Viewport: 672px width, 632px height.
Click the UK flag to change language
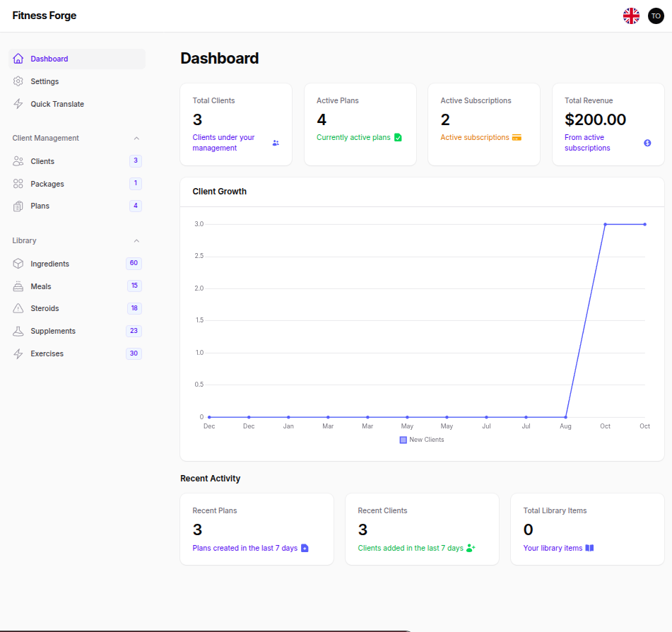point(631,16)
